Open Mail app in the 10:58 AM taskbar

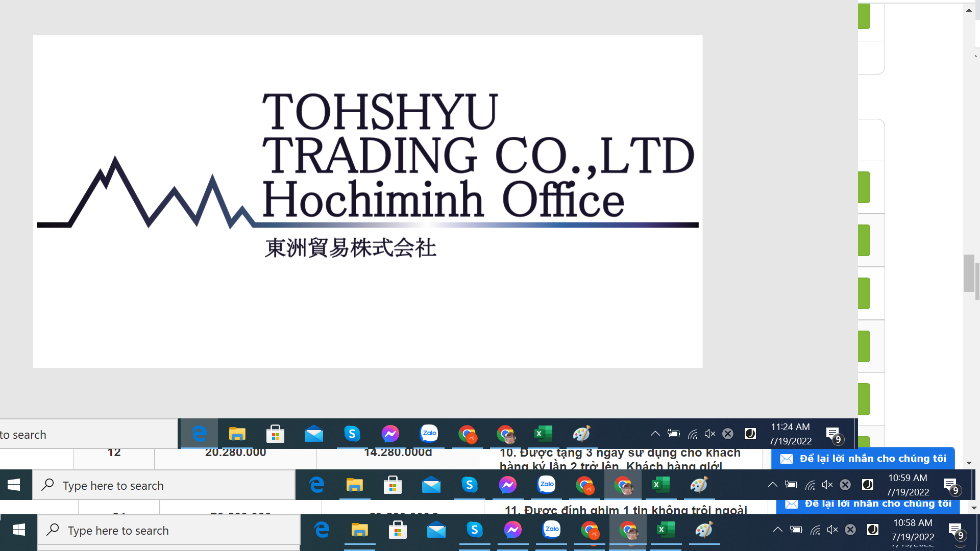pyautogui.click(x=436, y=531)
